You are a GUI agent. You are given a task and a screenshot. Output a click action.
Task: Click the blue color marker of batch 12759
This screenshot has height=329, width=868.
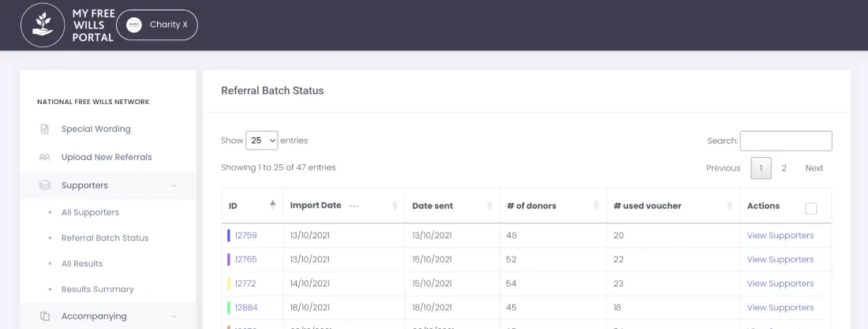229,235
